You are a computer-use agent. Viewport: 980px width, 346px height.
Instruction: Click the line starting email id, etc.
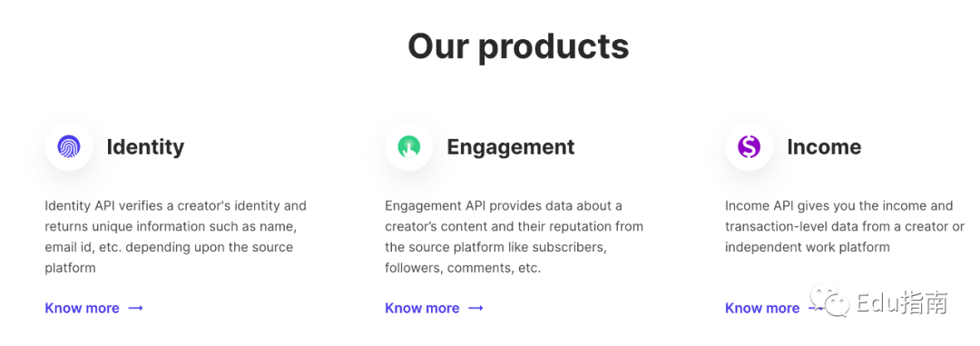pos(169,246)
